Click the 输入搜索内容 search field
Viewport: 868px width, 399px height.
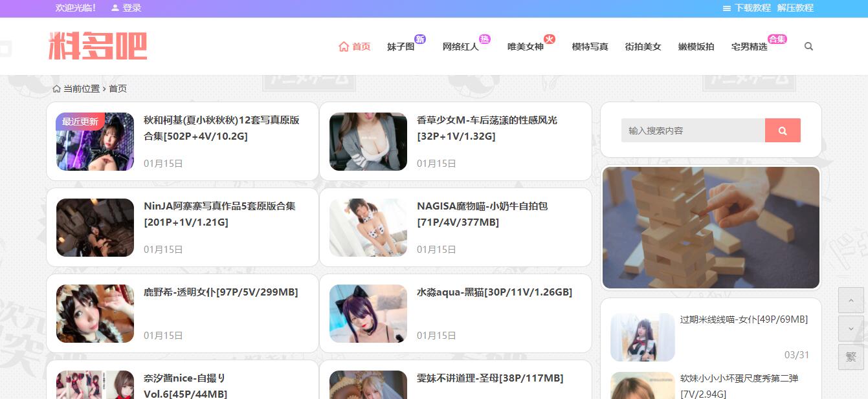(693, 131)
